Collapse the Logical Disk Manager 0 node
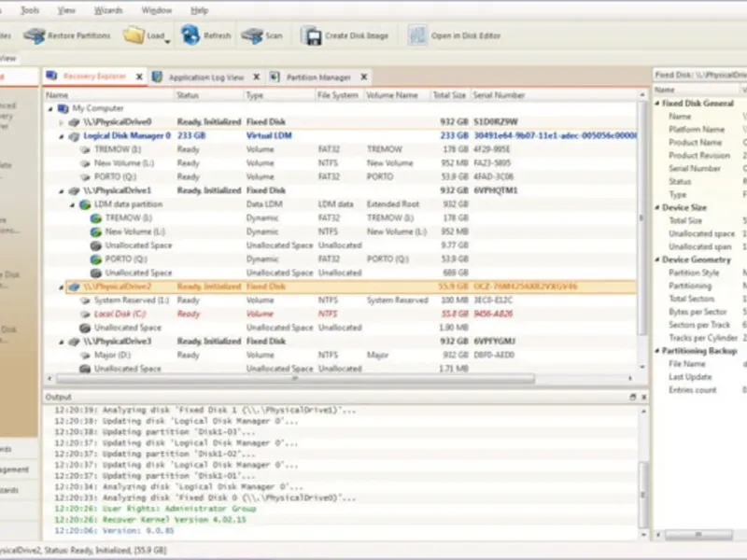The width and height of the screenshot is (747, 560). pyautogui.click(x=62, y=136)
